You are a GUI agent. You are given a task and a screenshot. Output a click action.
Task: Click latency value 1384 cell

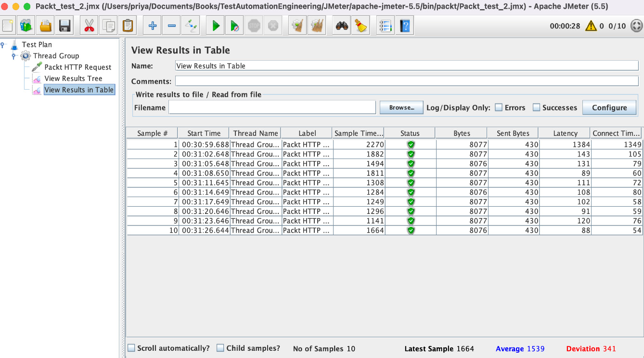click(x=566, y=145)
